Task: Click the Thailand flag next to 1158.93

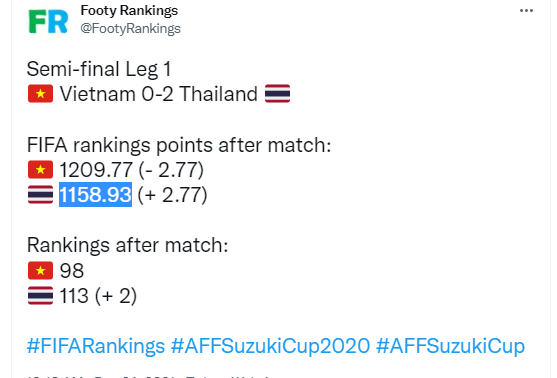Action: click(x=40, y=195)
